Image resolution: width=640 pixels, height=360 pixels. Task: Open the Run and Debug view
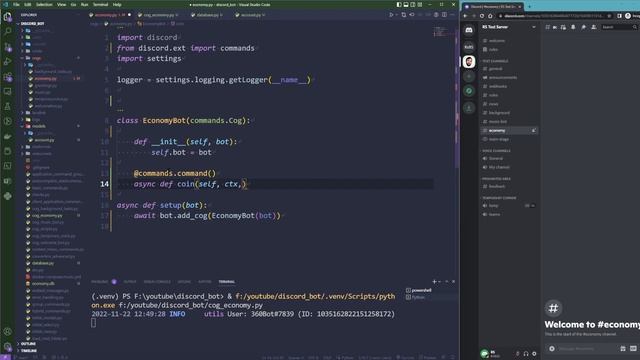click(7, 62)
